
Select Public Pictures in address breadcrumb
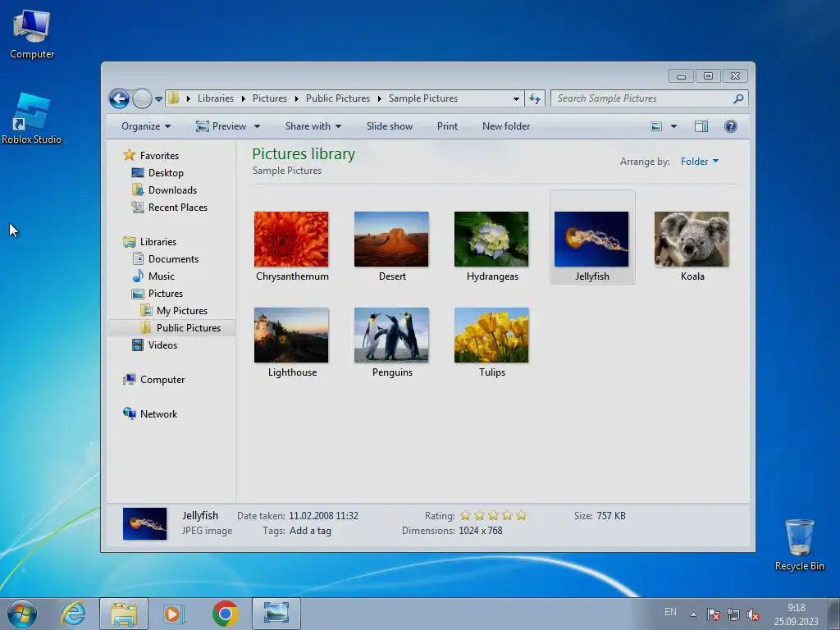(x=337, y=98)
